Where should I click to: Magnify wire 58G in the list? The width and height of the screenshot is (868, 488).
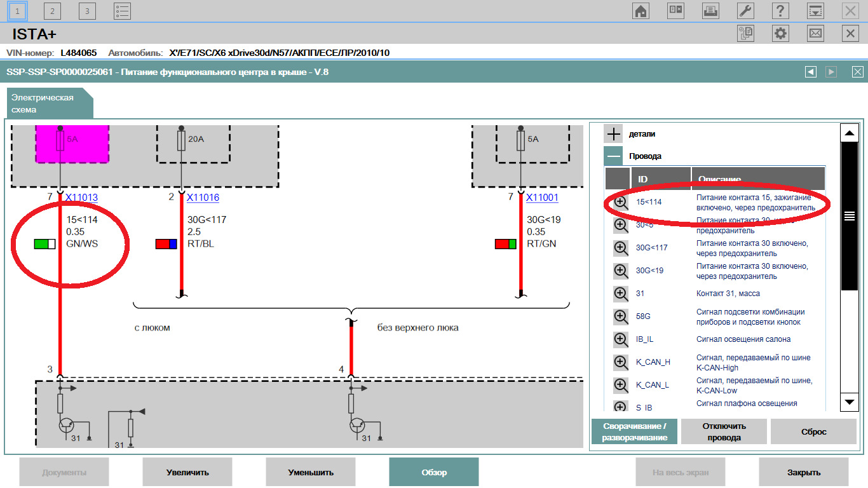[621, 316]
